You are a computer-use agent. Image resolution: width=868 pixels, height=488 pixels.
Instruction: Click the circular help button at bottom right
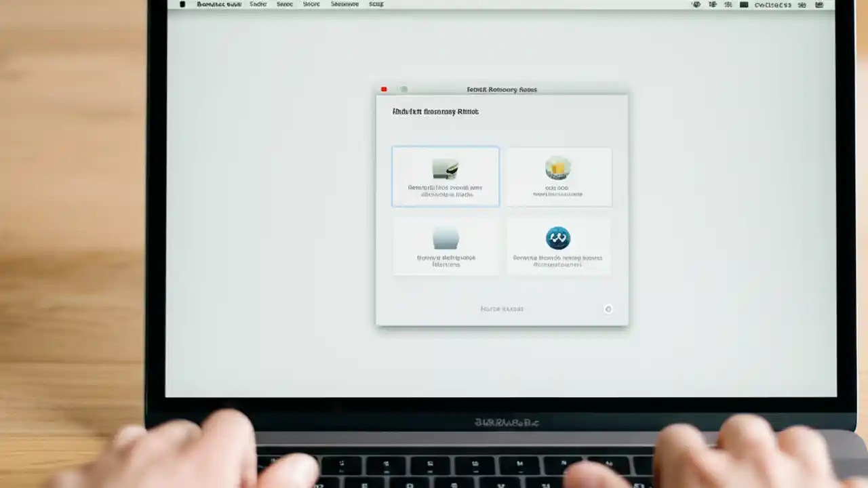coord(608,309)
